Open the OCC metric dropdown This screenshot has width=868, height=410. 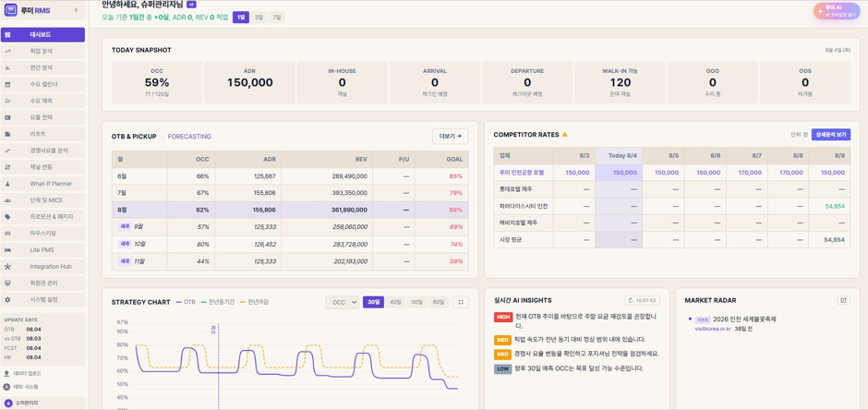tap(342, 302)
